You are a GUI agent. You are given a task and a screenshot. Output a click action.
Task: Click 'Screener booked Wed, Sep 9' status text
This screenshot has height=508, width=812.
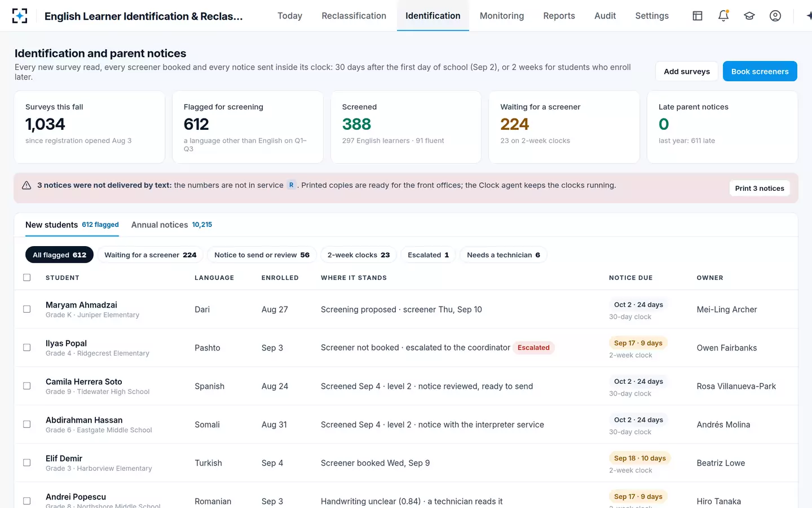(376, 463)
